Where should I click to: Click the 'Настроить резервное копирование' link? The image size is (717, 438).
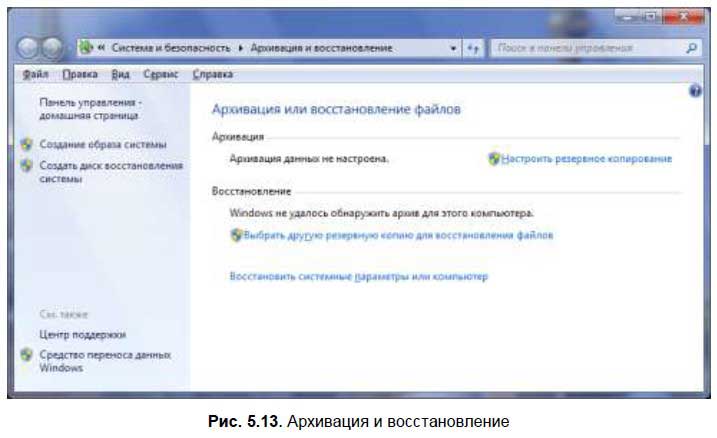click(586, 159)
